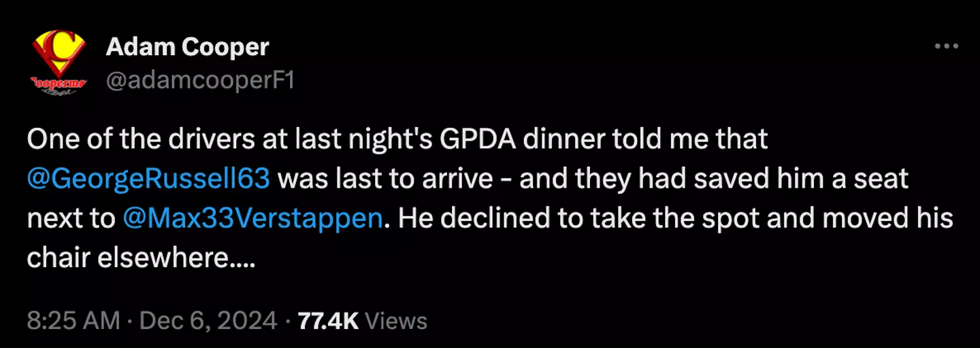
Task: Click the Dec 6, 2024 date
Action: (x=208, y=321)
